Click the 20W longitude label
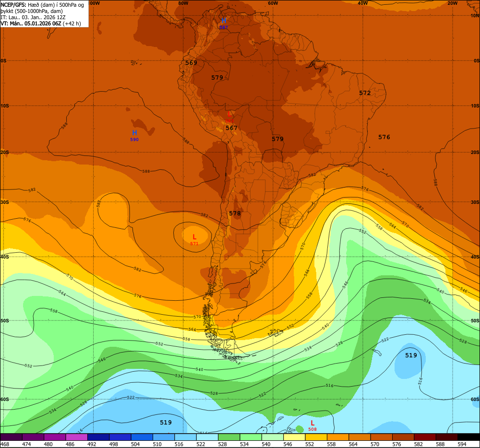Image resolution: width=480 pixels, height=448 pixels. pos(452,3)
